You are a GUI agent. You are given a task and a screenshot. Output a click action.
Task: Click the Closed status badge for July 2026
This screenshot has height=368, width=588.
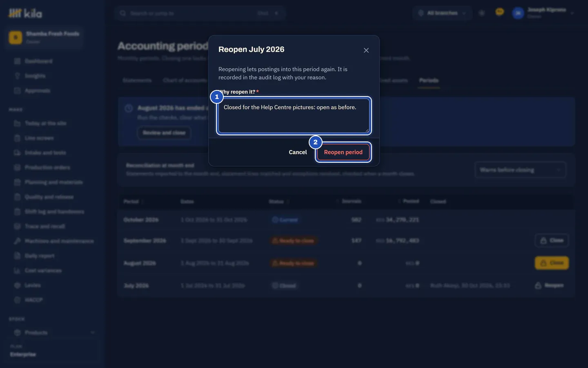[284, 286]
